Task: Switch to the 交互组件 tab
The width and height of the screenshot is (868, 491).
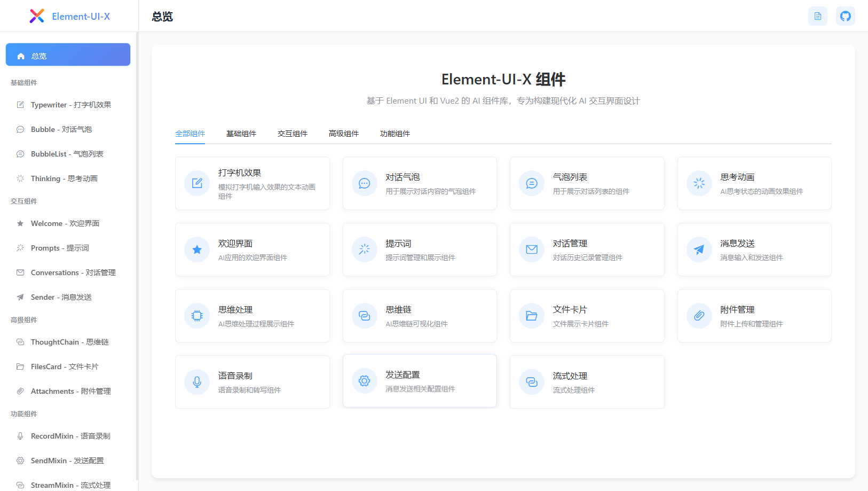Action: [293, 134]
